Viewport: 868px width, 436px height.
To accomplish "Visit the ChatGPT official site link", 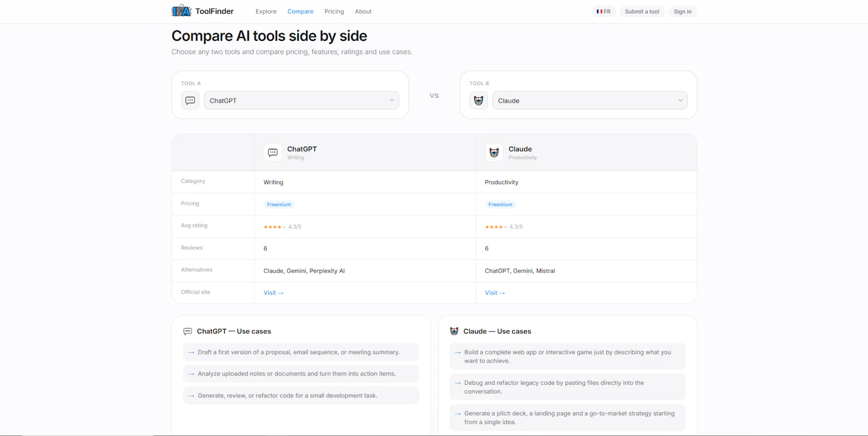I will tap(273, 293).
